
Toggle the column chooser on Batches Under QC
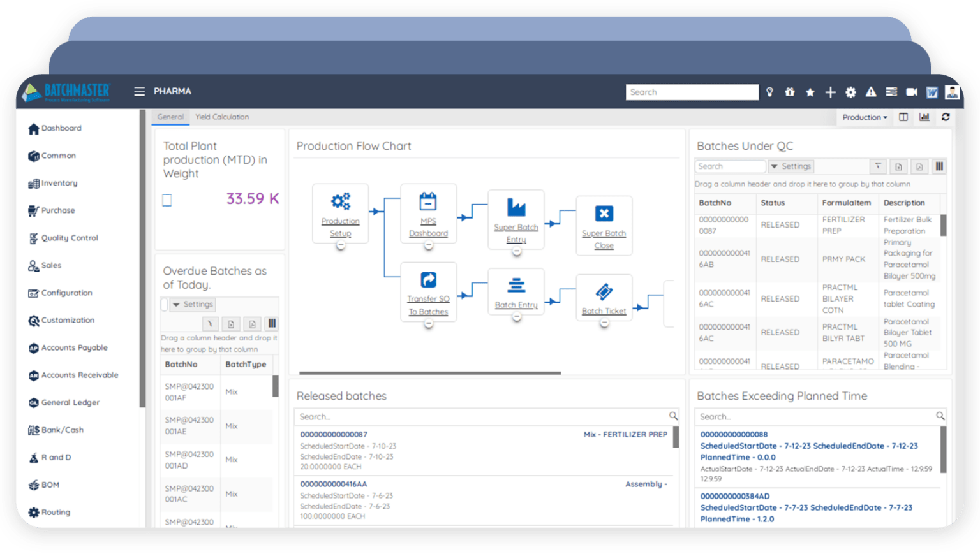click(x=939, y=166)
